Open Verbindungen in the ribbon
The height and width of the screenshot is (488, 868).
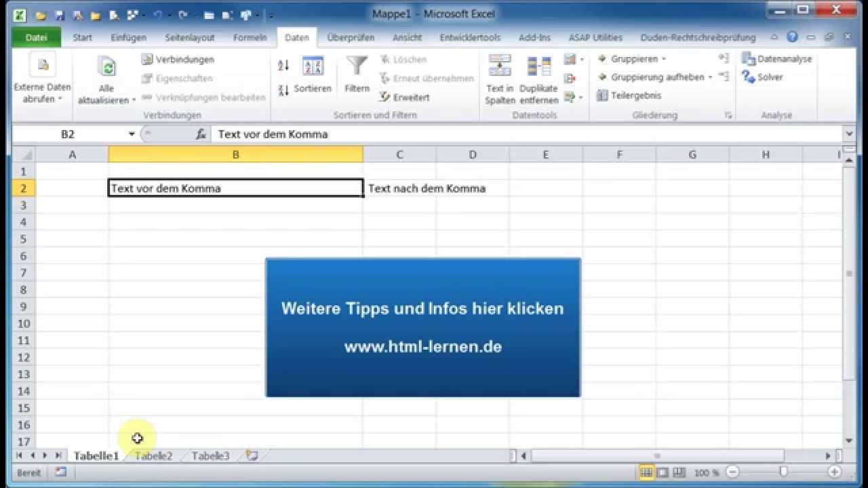[178, 60]
